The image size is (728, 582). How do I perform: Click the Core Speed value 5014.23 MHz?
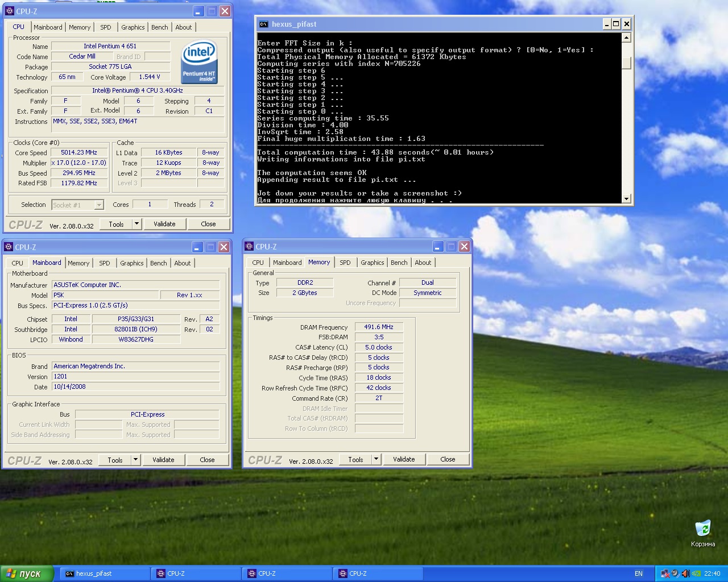pyautogui.click(x=80, y=152)
